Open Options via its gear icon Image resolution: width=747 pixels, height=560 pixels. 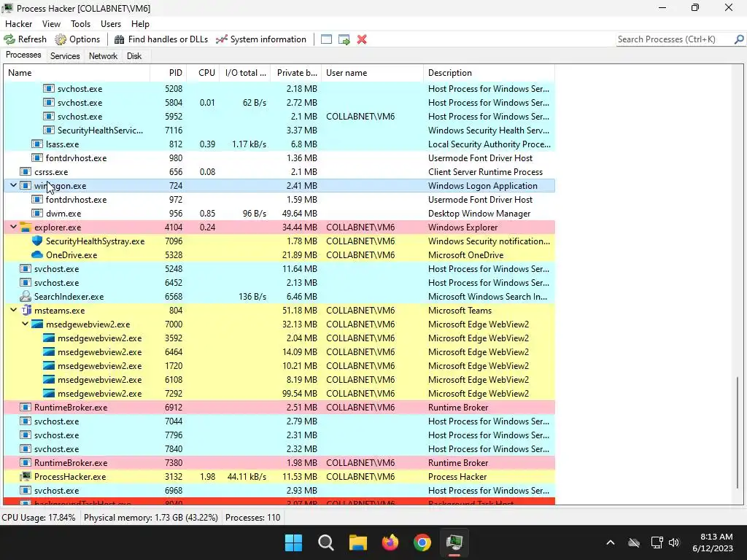click(x=61, y=39)
